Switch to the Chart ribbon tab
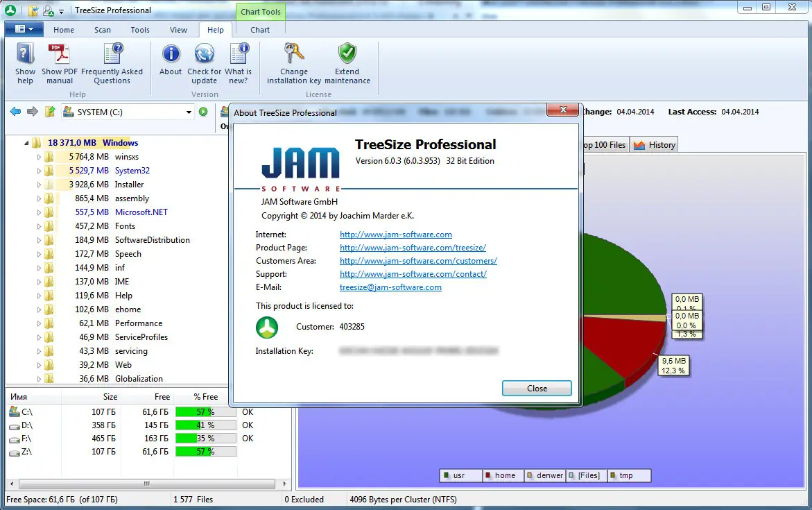The image size is (812, 510). 260,30
